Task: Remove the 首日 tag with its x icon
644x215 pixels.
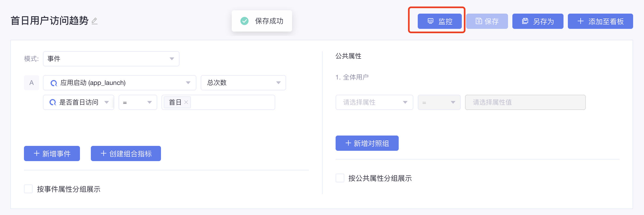Action: point(186,102)
